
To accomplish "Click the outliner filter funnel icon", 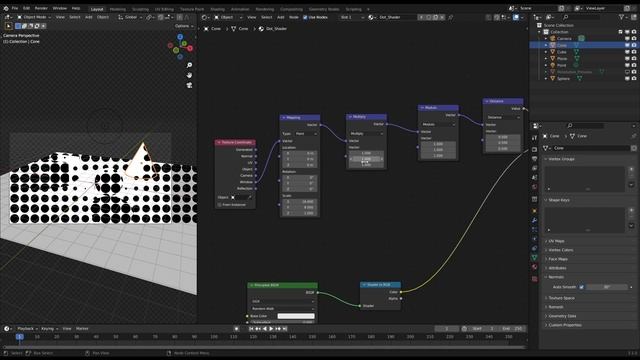I will click(x=622, y=17).
